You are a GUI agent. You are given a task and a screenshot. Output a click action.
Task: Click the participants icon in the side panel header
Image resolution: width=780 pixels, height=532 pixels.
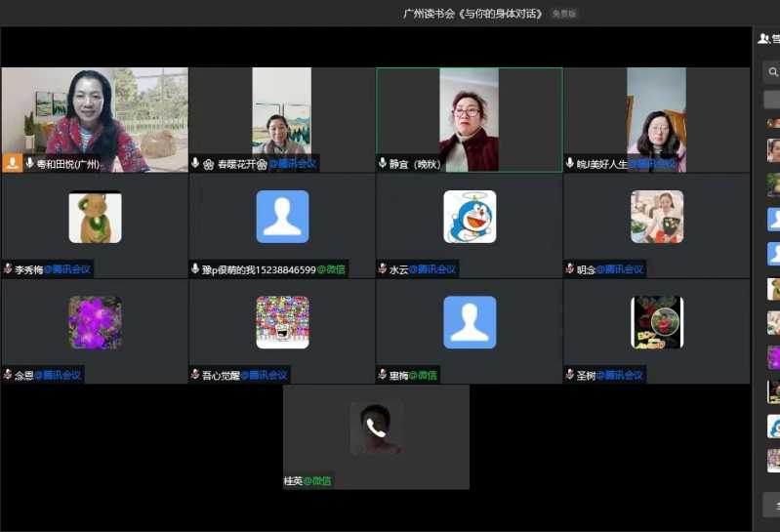(763, 39)
